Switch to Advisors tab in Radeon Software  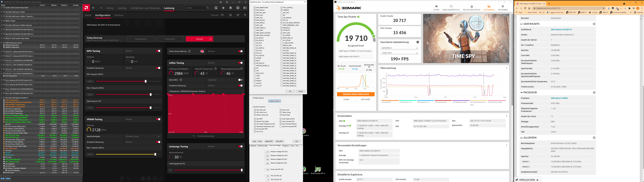[119, 15]
